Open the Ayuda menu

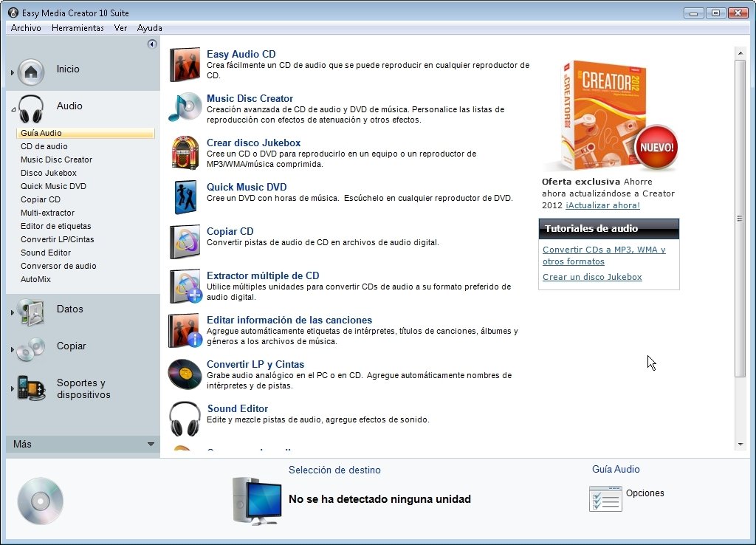point(149,28)
